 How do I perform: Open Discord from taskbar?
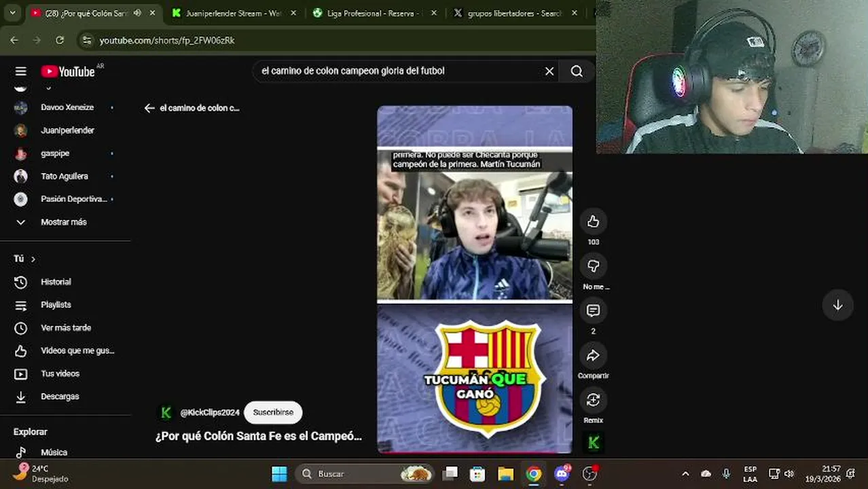[562, 473]
